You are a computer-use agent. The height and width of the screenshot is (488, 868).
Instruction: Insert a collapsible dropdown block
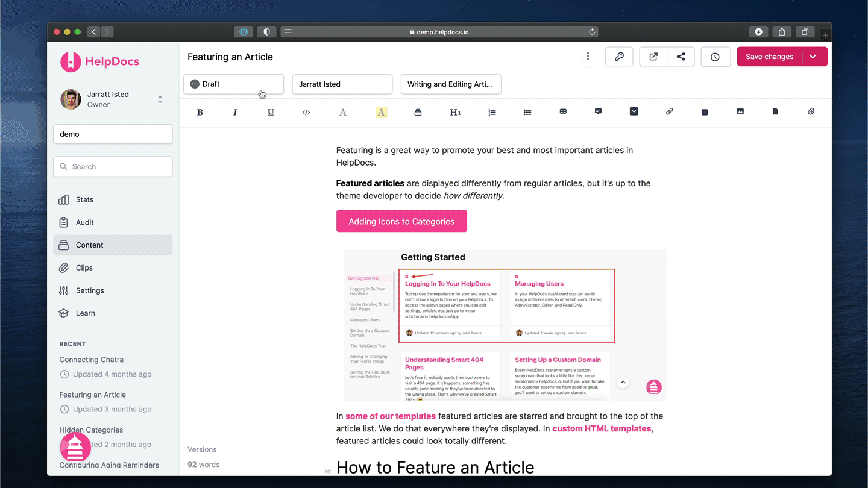(634, 111)
